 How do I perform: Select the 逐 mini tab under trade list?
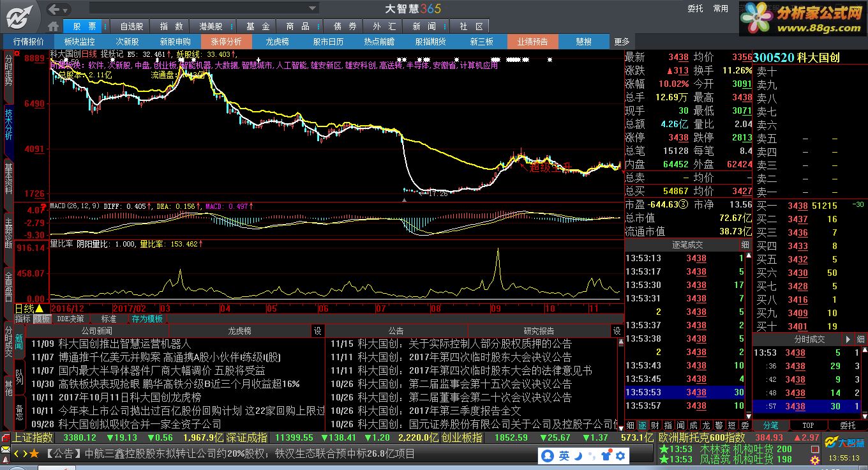tap(643, 425)
